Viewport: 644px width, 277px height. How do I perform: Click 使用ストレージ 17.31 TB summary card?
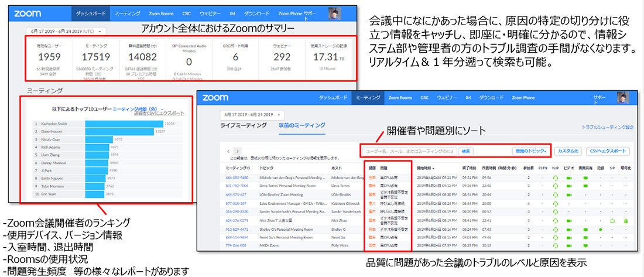(x=328, y=59)
